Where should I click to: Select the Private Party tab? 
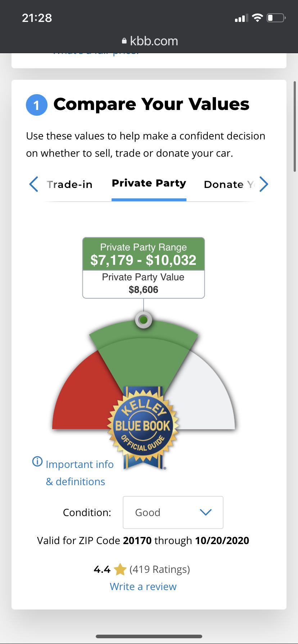[149, 183]
